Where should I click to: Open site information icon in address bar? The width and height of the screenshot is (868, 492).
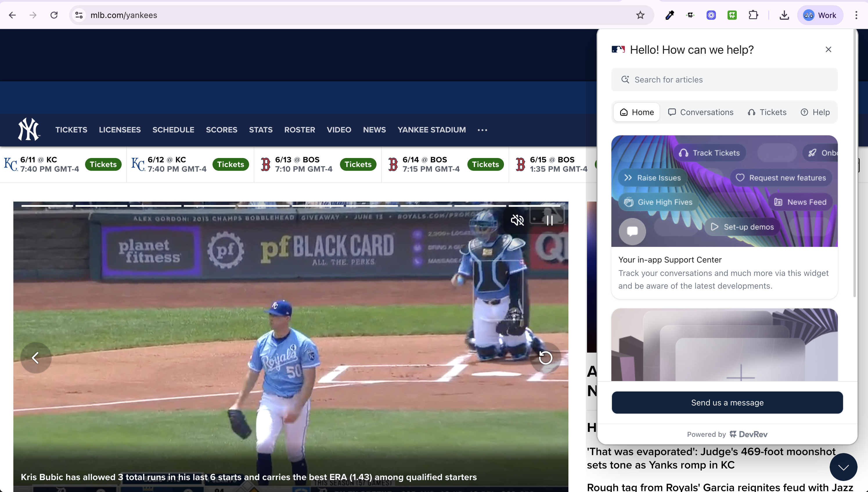pos(79,15)
